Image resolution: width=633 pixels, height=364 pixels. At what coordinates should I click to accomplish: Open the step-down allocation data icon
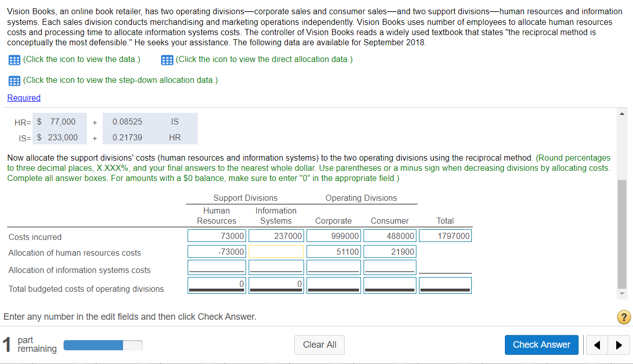(x=15, y=81)
